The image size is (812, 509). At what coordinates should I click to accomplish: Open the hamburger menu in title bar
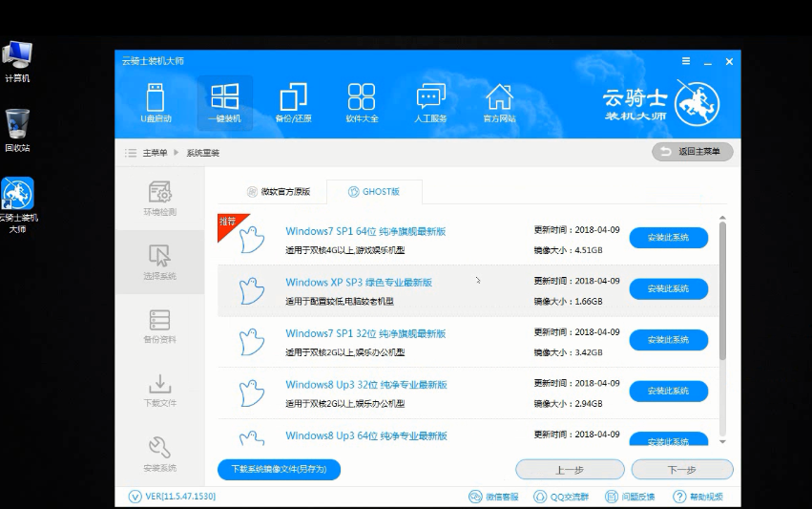click(686, 61)
